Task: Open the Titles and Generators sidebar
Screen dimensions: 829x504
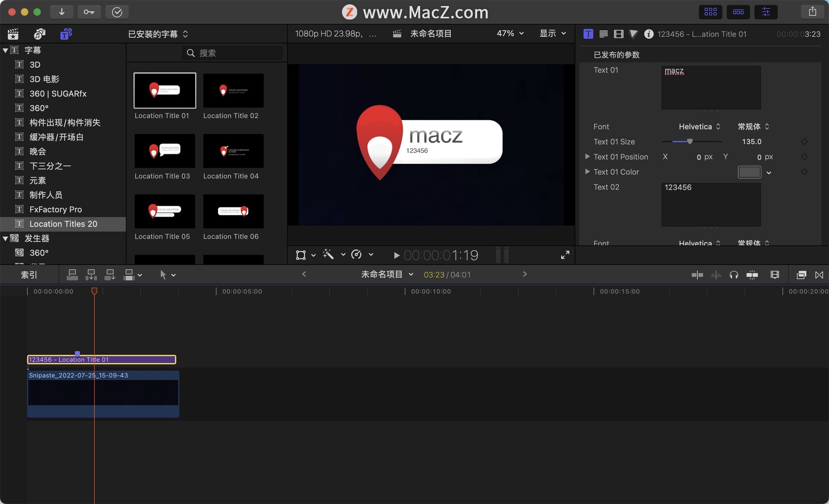Action: 66,34
